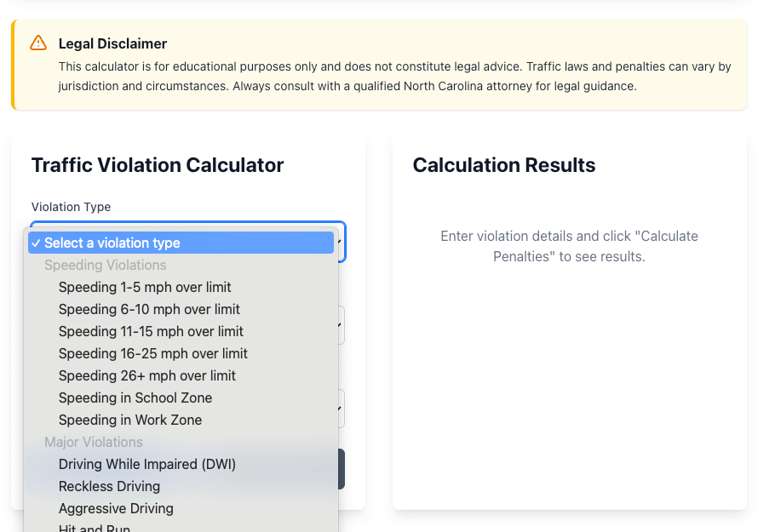758x532 pixels.
Task: Click the "Violation Type" field label
Action: (71, 207)
